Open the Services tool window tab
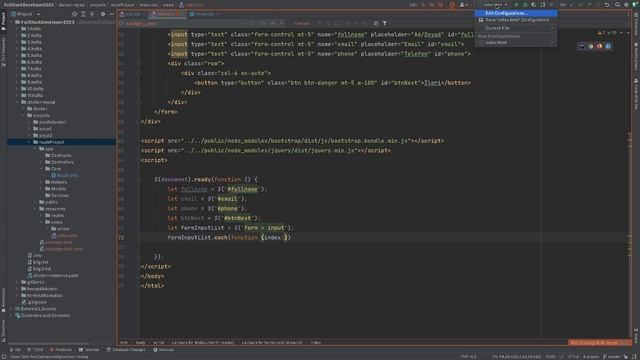The image size is (640, 360). 164,350
